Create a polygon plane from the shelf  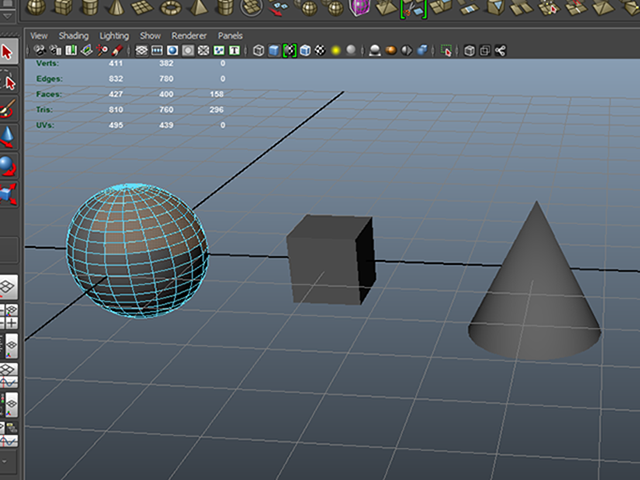142,7
